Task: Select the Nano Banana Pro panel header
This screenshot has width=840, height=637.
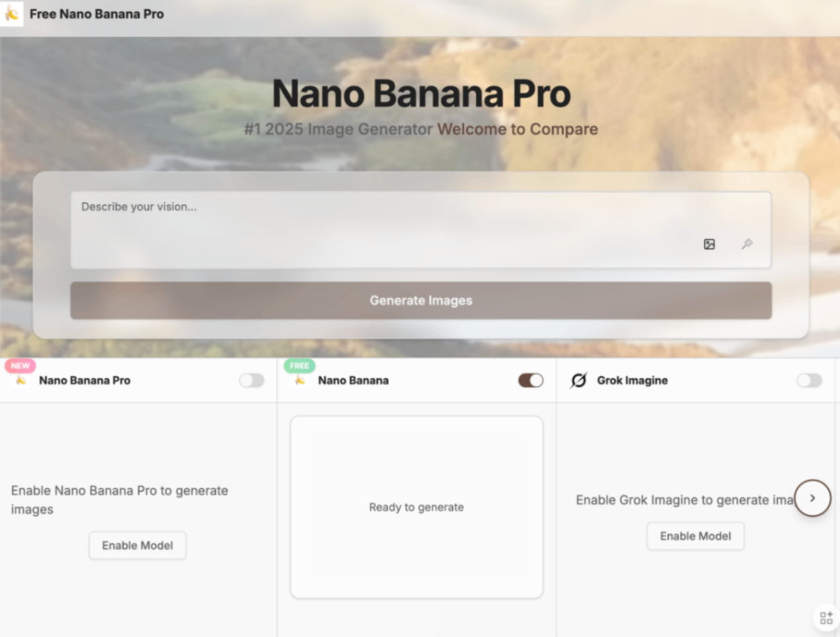Action: tap(85, 380)
